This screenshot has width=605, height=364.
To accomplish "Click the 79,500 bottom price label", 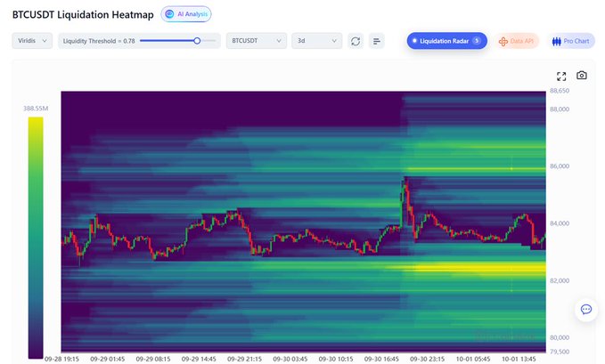I will (x=560, y=352).
